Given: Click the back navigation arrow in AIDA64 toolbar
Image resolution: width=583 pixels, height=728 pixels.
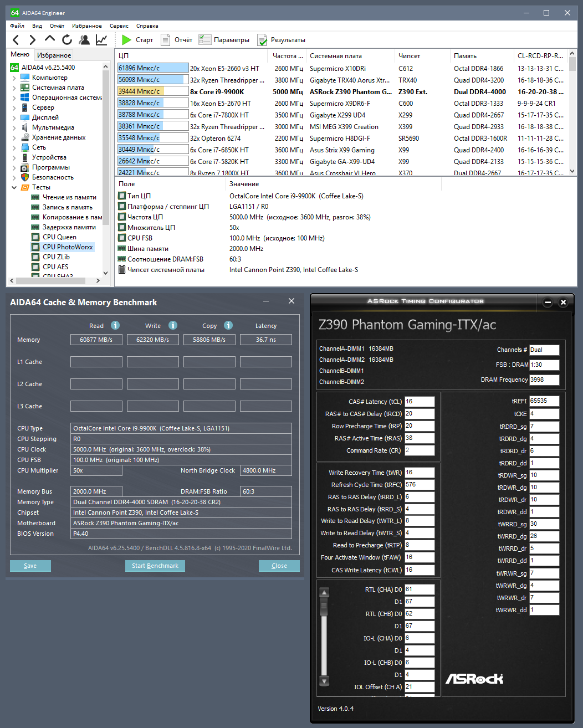Looking at the screenshot, I should [16, 40].
